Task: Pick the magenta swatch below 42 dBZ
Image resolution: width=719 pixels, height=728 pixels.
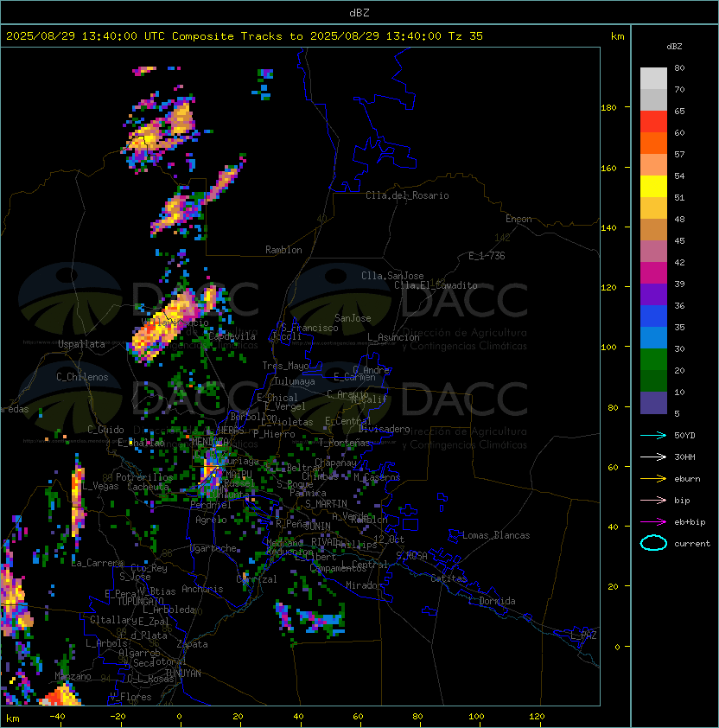Action: coord(653,273)
